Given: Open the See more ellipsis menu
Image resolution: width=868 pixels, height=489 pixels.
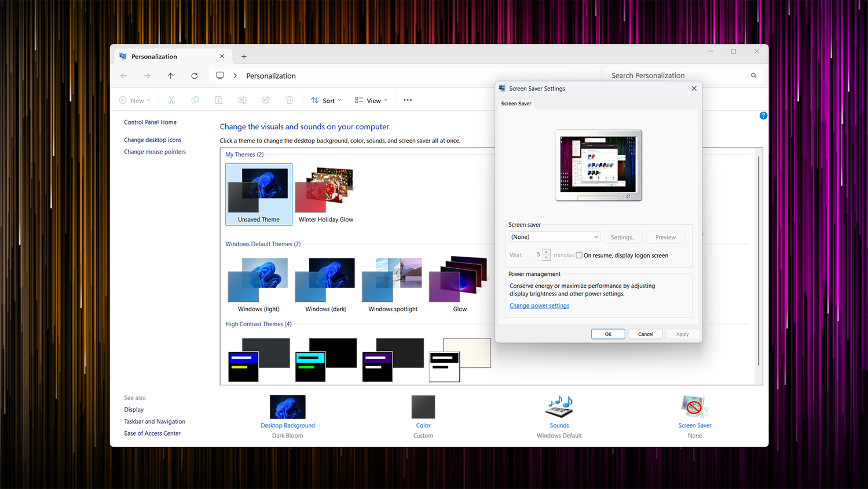Looking at the screenshot, I should pyautogui.click(x=408, y=100).
